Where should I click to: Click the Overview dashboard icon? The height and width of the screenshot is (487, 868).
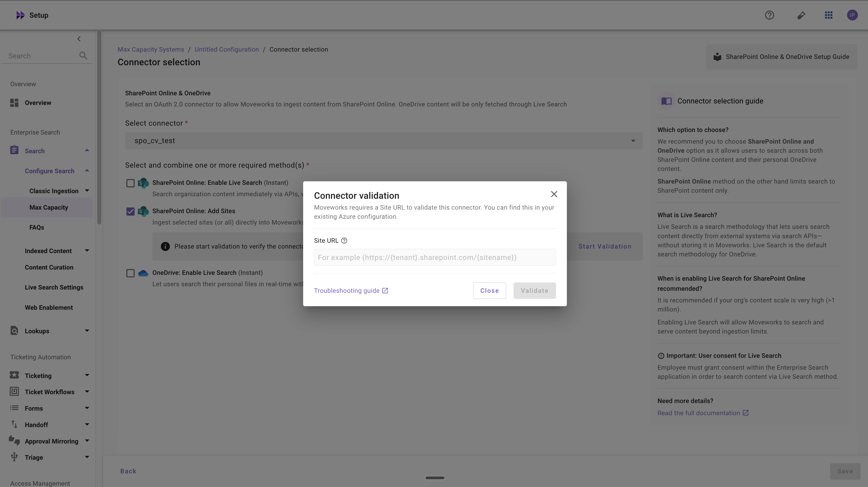(14, 103)
